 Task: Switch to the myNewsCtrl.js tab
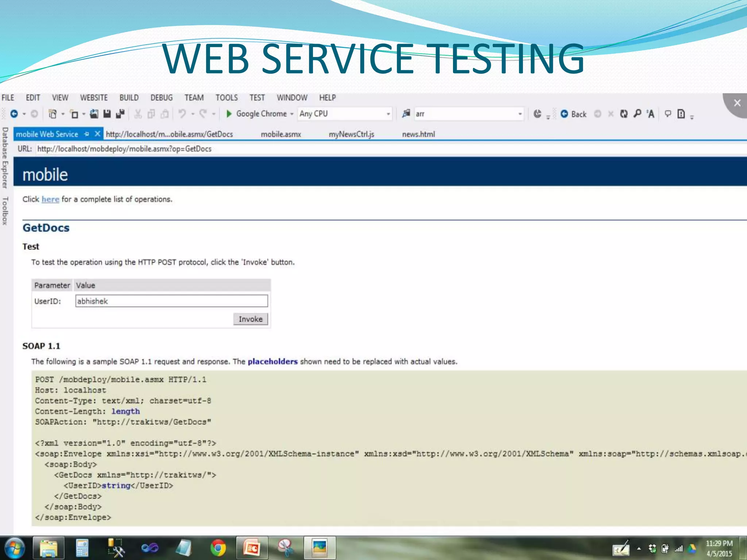(351, 134)
